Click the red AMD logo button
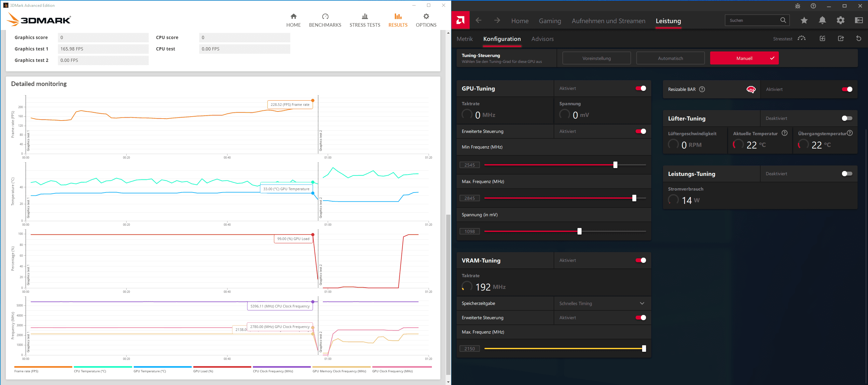The width and height of the screenshot is (868, 385). 460,20
